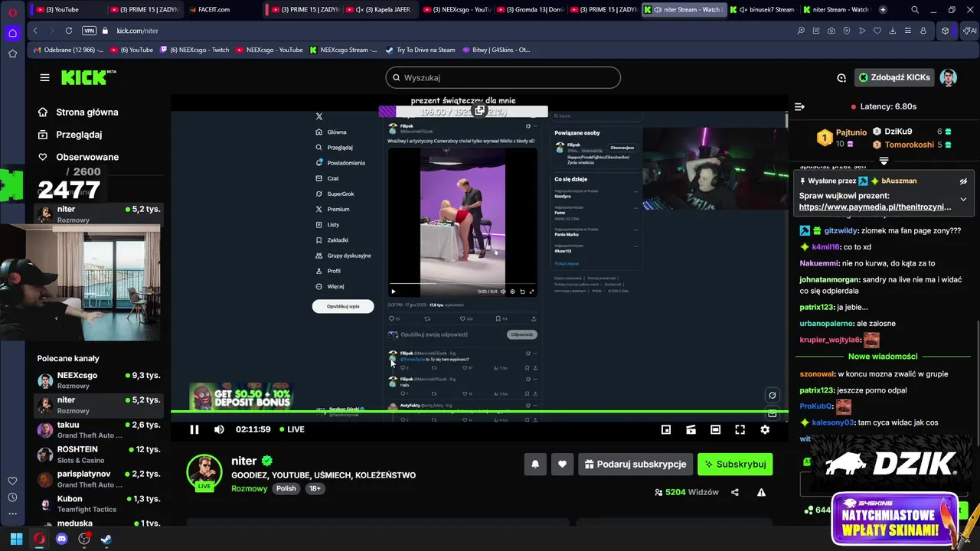Screen dimensions: 980x551
Task: Toggle the VPN badge
Action: [89, 31]
